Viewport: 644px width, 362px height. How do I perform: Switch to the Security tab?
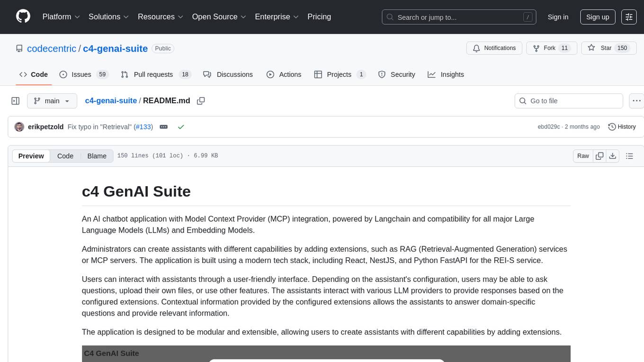click(x=397, y=74)
